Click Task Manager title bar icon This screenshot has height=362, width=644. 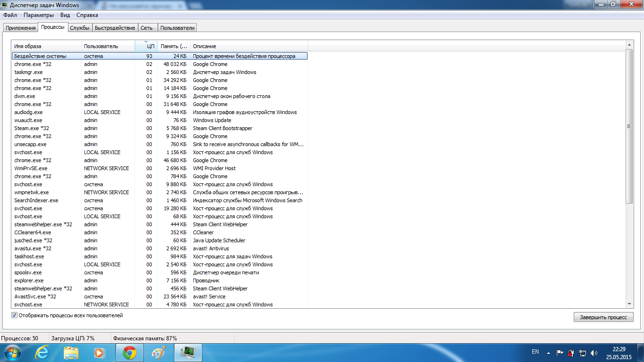coord(5,5)
